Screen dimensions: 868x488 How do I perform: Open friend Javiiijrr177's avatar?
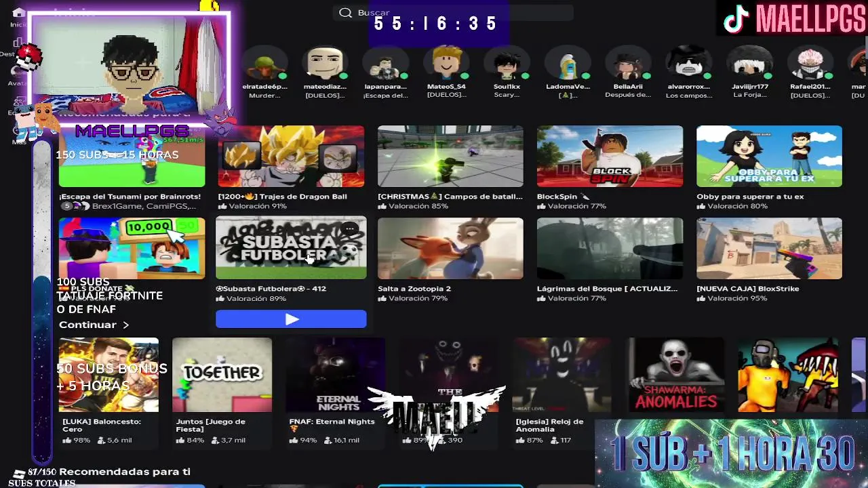coord(750,64)
